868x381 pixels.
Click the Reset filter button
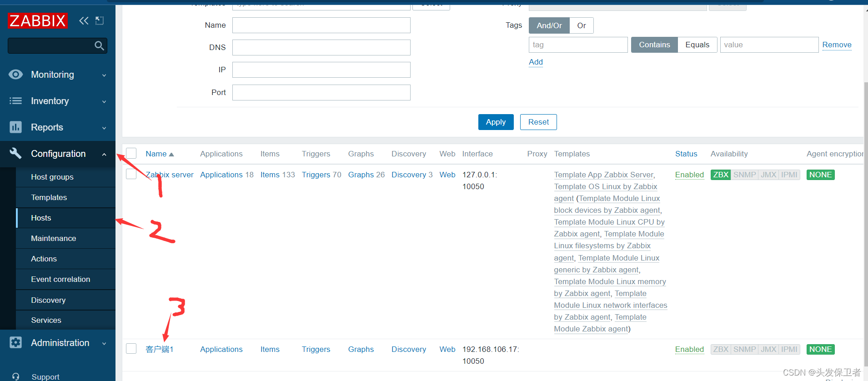tap(538, 122)
